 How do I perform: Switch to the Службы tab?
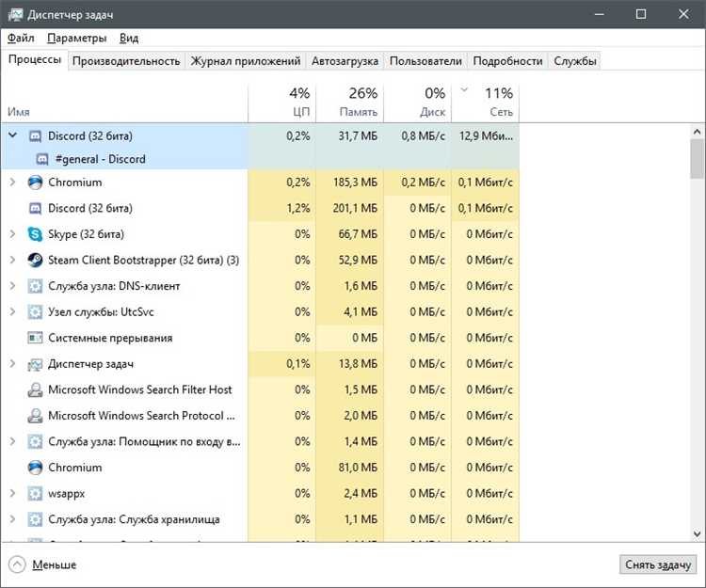click(x=575, y=61)
